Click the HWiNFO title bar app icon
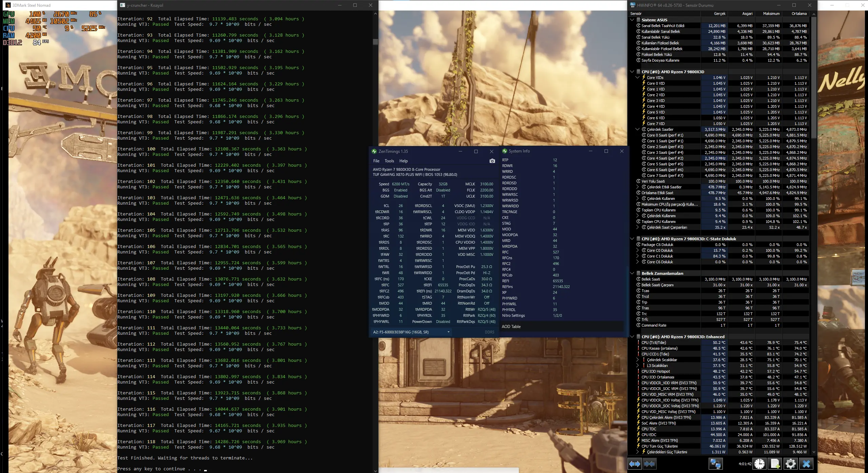868x473 pixels. click(632, 5)
